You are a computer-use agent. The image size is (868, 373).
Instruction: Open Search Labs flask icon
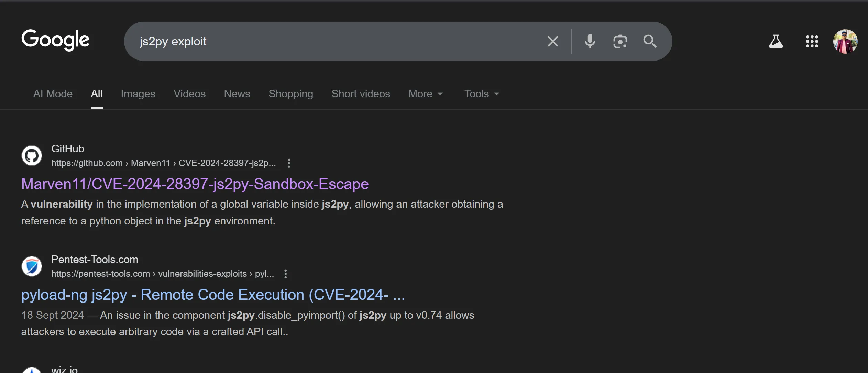776,41
